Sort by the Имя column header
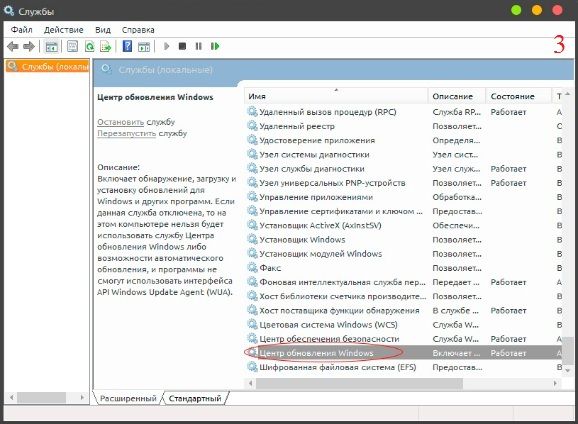The width and height of the screenshot is (578, 424). coord(336,96)
